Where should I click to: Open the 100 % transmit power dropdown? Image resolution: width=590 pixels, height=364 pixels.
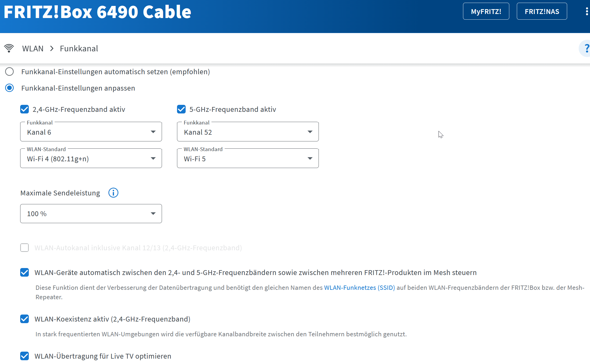[91, 213]
